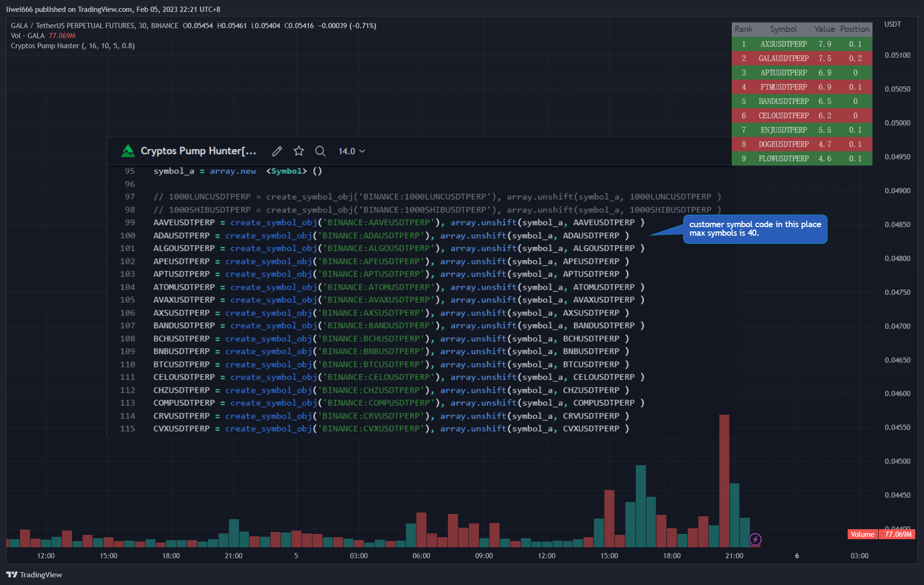The width and height of the screenshot is (924, 585).
Task: Select AXSUSDTPERP row in the rank table
Action: [x=802, y=44]
